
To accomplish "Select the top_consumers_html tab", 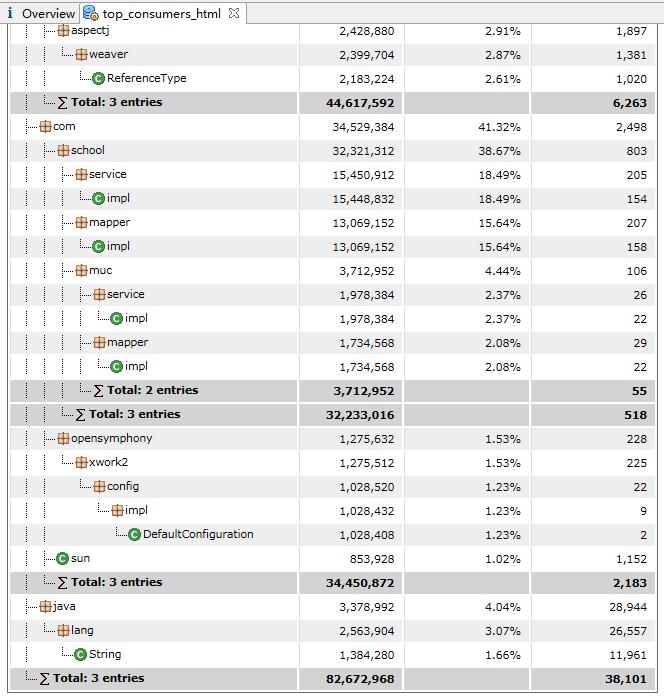I will (162, 14).
